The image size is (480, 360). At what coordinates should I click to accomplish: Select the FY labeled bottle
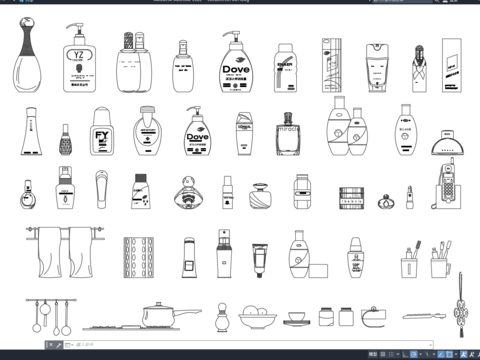102,131
